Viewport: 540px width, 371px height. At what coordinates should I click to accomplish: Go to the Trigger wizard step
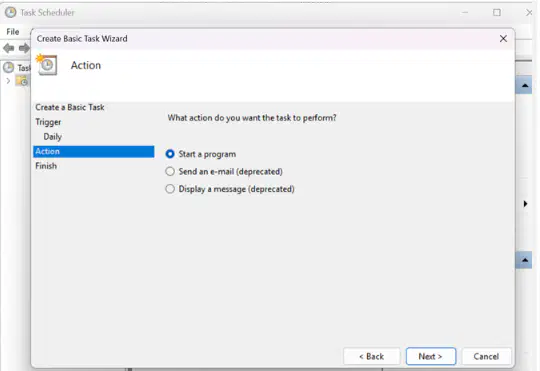tap(48, 122)
